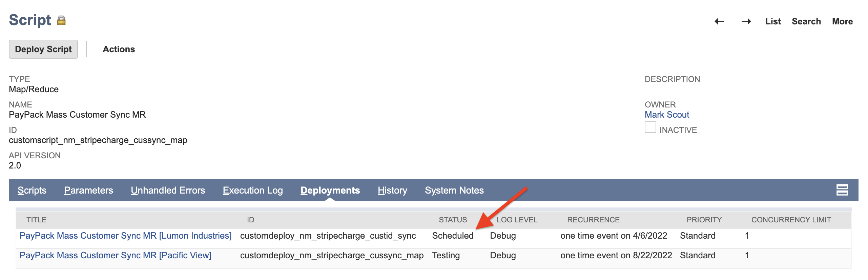Click the Deploy Script button

point(43,49)
